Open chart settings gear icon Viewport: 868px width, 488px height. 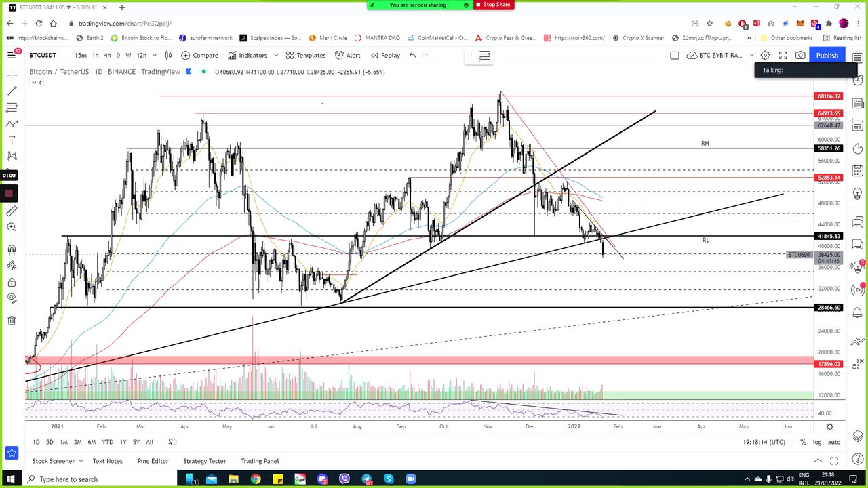(765, 55)
